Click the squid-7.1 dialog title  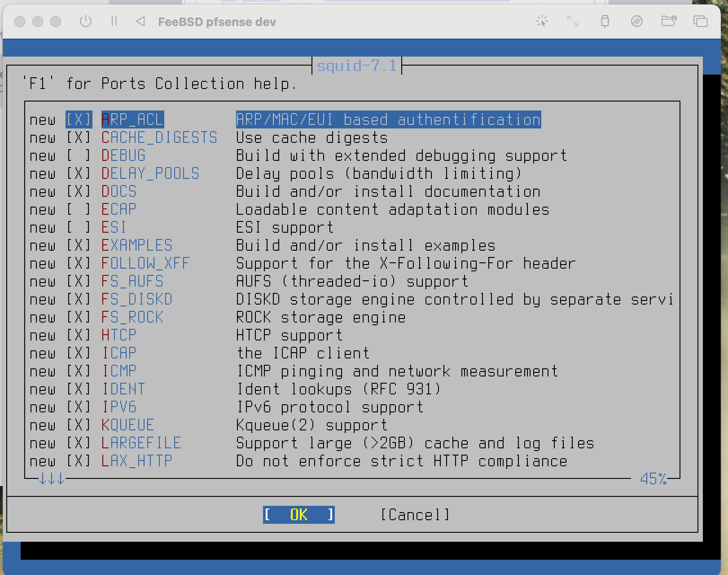(357, 66)
